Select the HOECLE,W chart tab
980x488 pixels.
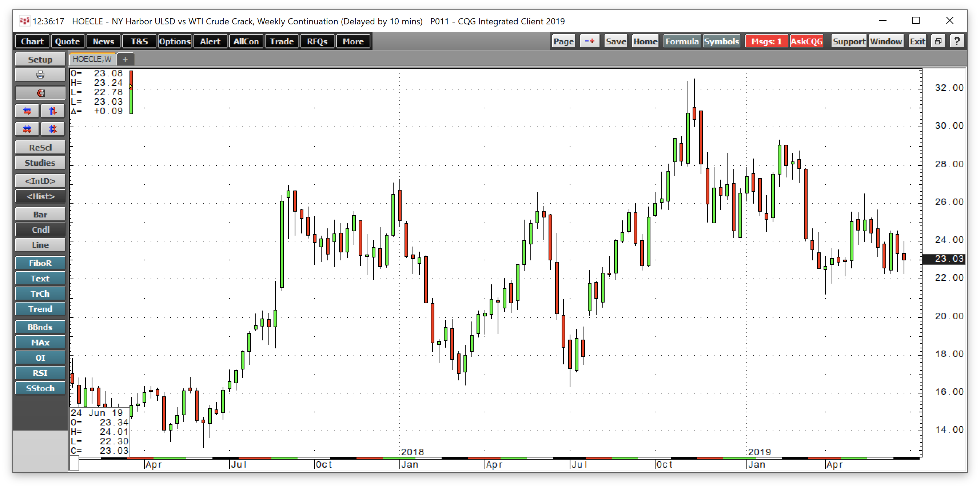tap(92, 59)
